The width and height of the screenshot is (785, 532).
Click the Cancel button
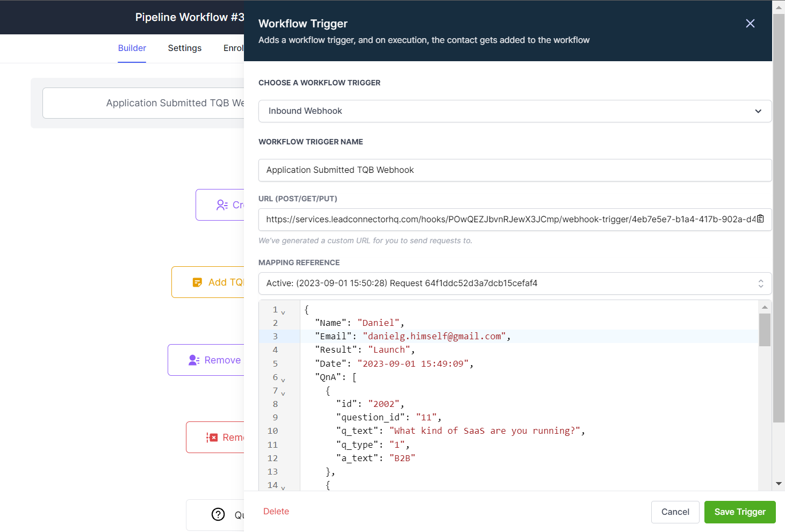click(x=675, y=512)
